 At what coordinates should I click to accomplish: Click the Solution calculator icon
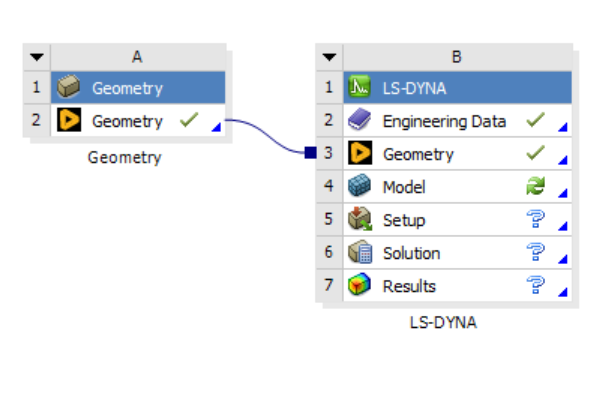tap(360, 252)
